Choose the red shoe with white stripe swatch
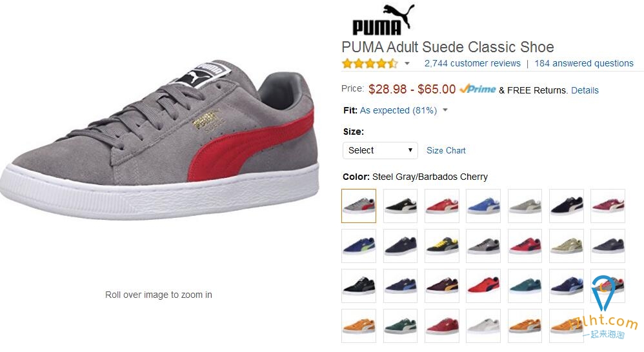Image resolution: width=644 pixels, height=352 pixels. (442, 206)
